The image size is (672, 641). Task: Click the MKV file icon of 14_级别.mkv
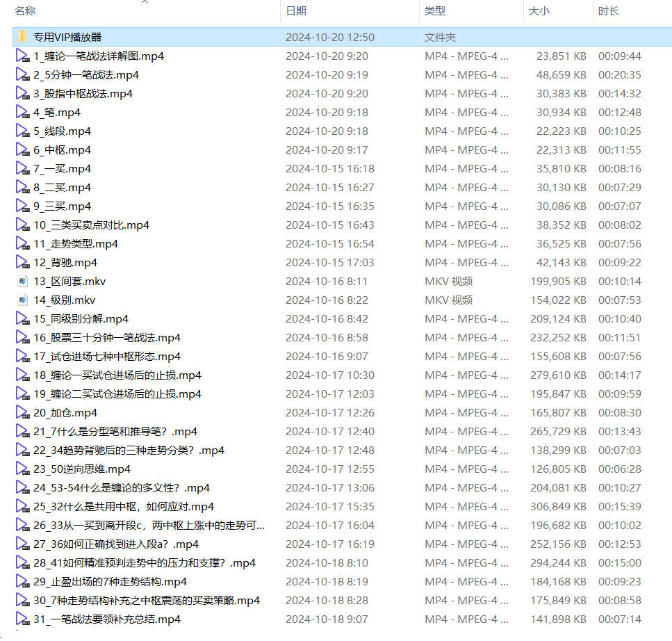23,300
